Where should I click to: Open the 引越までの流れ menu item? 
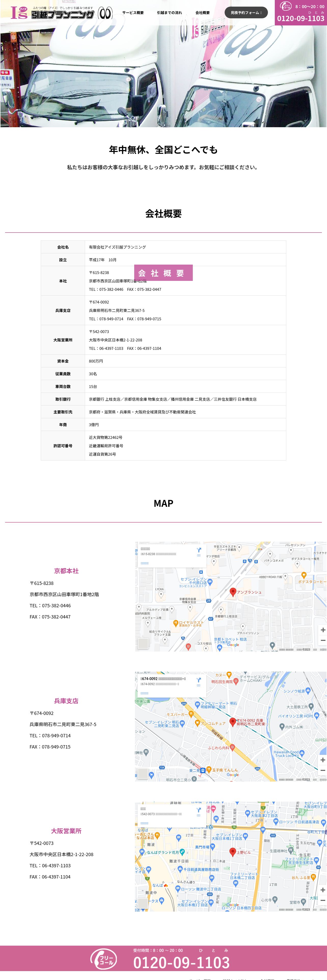pos(169,12)
